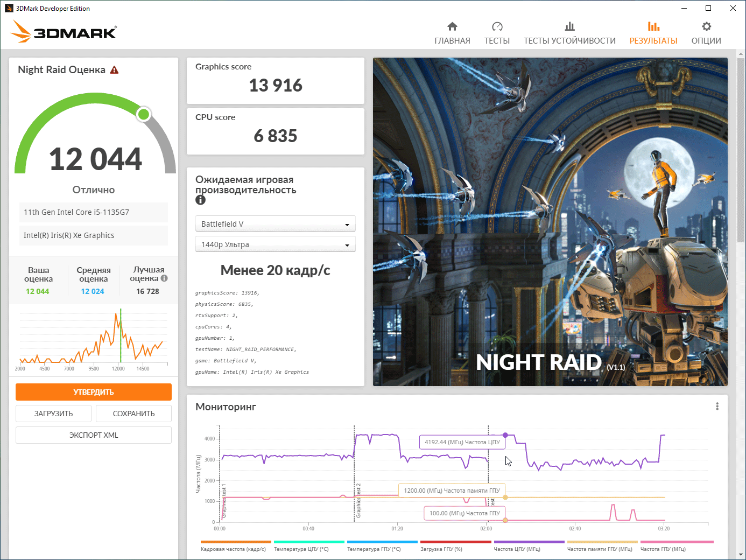Click the purple CPU frequency marker point
The image size is (746, 560).
[x=505, y=435]
